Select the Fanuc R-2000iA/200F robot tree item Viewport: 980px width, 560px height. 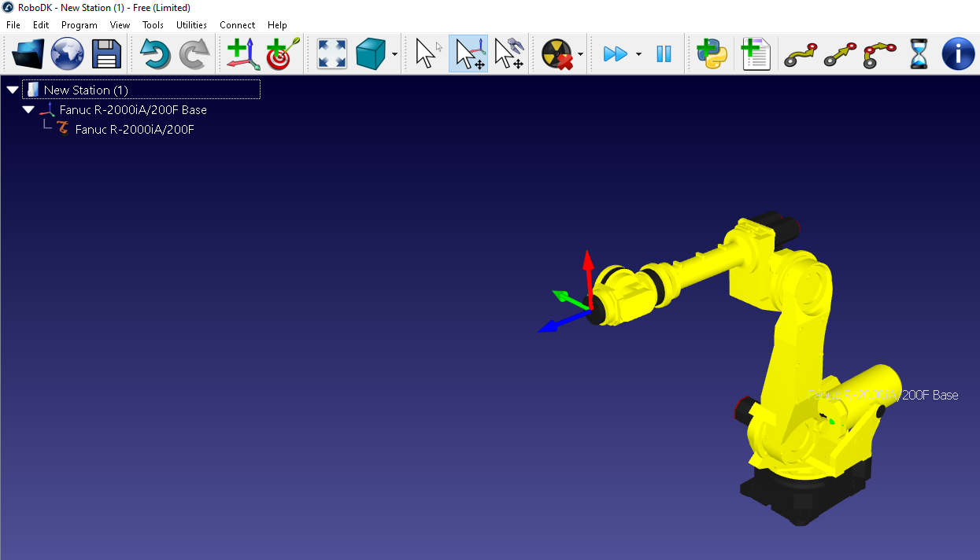click(x=135, y=130)
